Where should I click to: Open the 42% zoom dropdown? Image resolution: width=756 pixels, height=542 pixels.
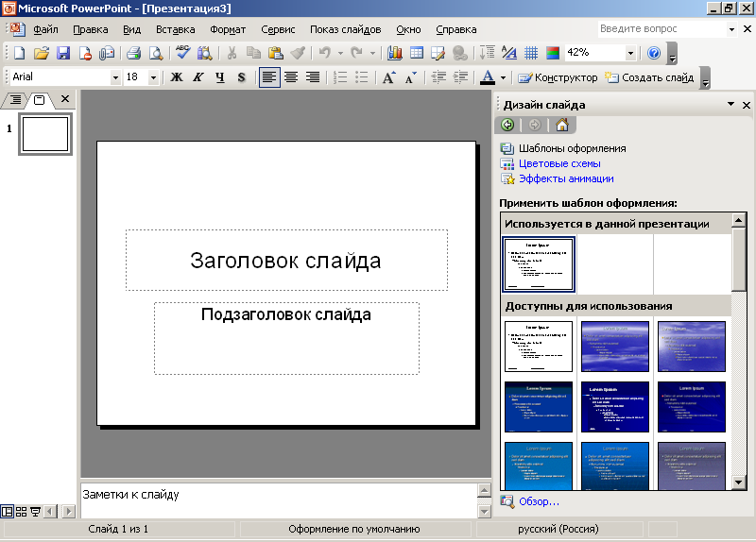coord(630,53)
